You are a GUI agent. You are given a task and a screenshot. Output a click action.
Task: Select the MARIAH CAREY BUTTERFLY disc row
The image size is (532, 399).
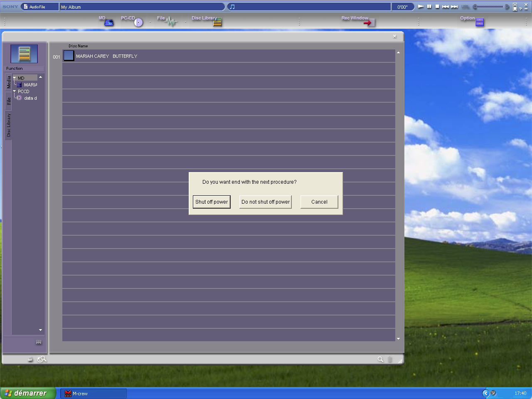(229, 56)
